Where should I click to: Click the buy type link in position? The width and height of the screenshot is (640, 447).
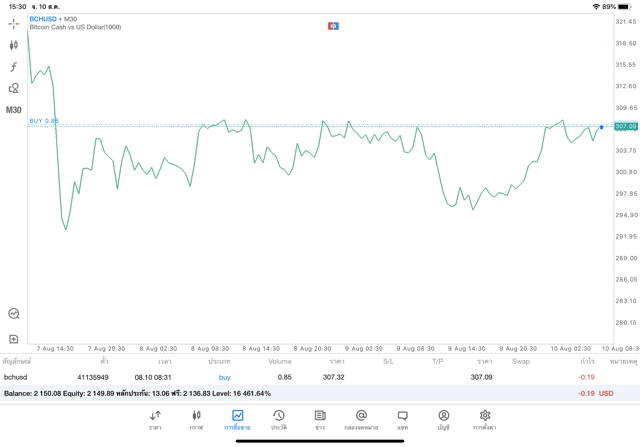click(x=224, y=377)
